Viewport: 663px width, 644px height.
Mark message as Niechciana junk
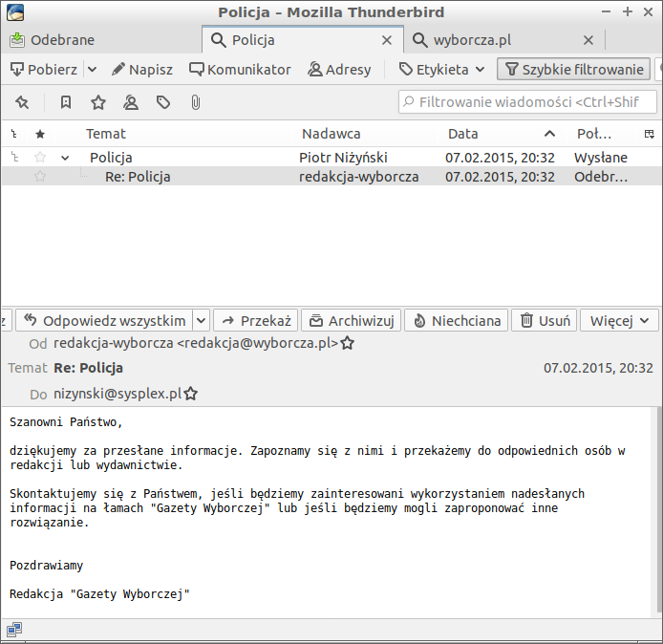tap(457, 321)
